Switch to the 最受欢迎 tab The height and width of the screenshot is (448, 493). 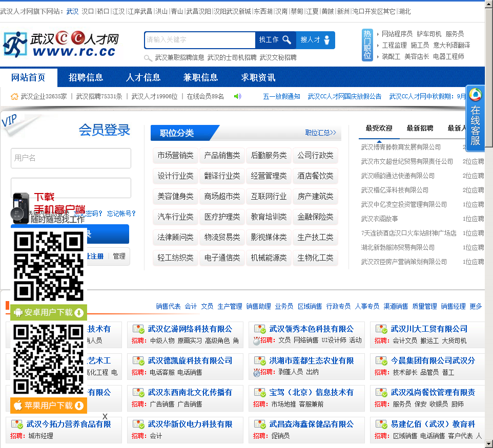pos(379,128)
